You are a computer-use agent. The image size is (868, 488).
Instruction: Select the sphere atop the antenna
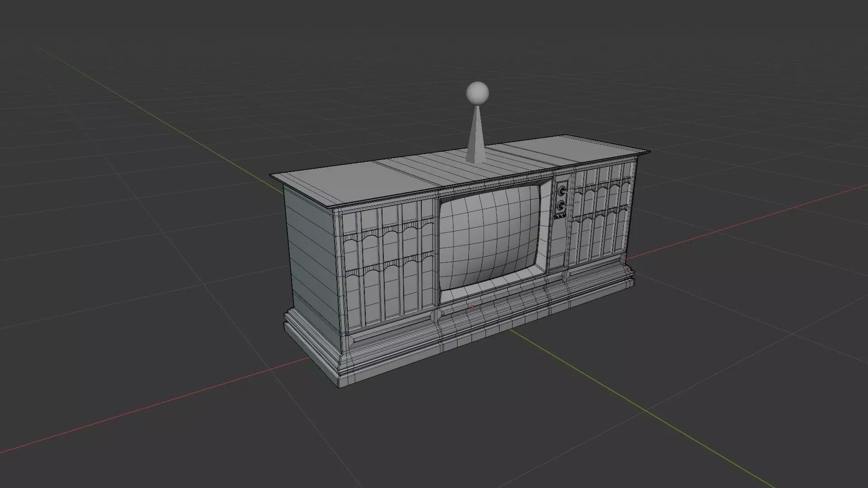[x=477, y=93]
